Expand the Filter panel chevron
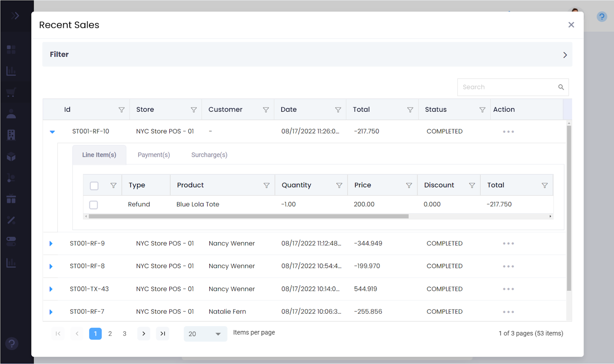 tap(565, 55)
